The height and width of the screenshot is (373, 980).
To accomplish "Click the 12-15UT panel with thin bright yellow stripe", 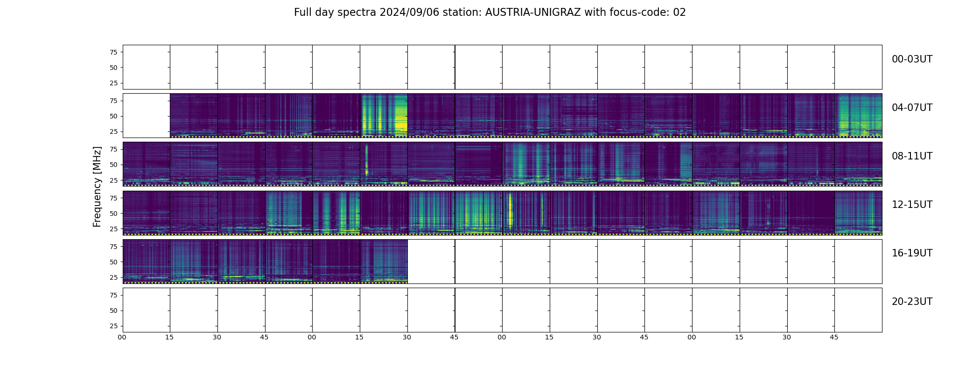I will coord(526,212).
